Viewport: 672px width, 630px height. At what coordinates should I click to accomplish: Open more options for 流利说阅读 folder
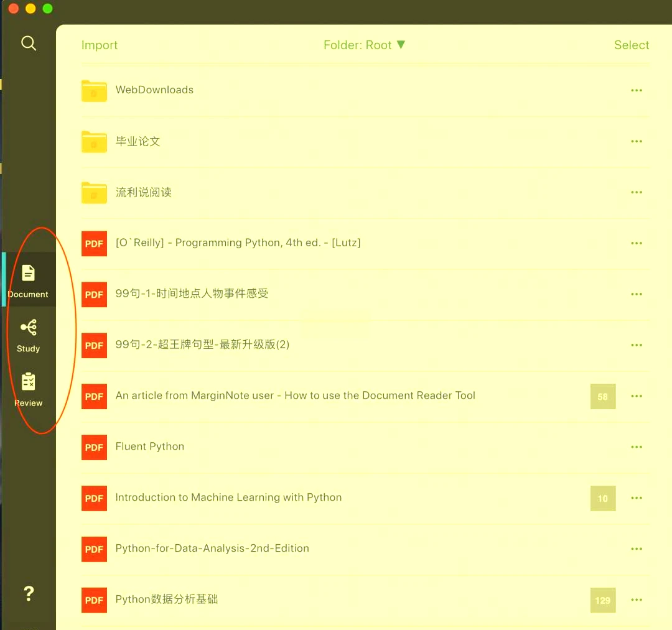click(636, 193)
